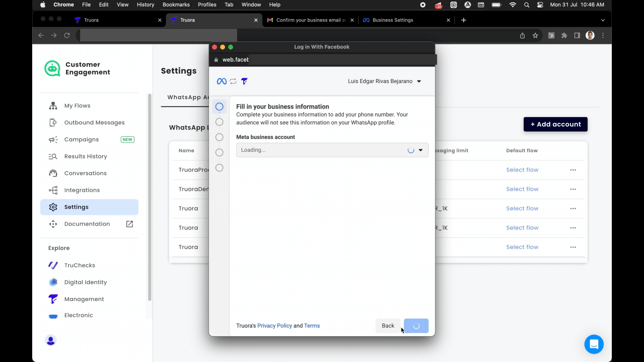Click the Conversations sidebar icon
The width and height of the screenshot is (644, 362).
coord(53,173)
